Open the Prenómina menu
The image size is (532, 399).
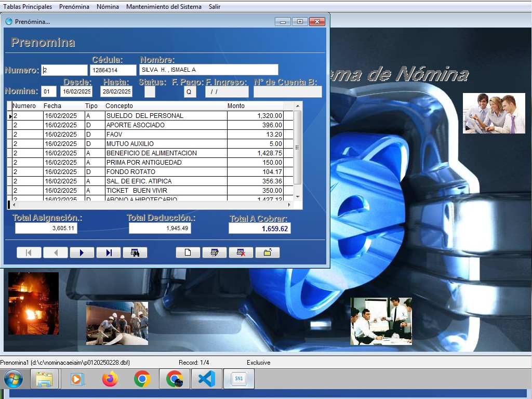click(74, 7)
